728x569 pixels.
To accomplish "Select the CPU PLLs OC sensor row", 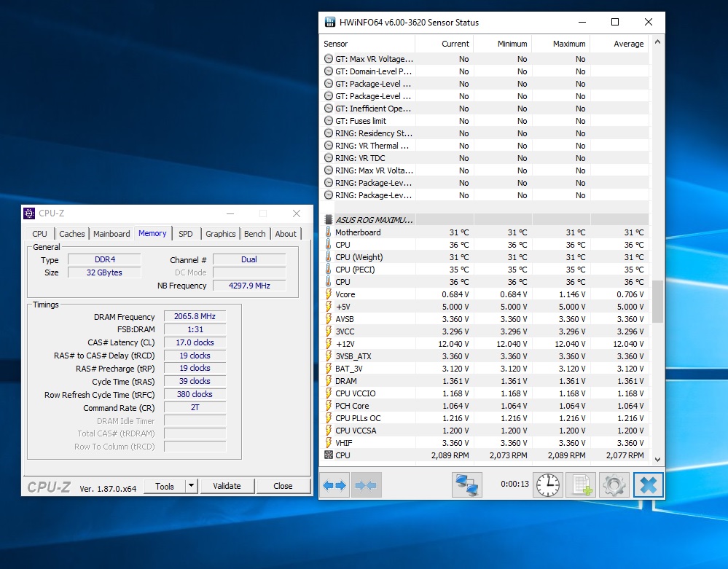I will pos(485,418).
